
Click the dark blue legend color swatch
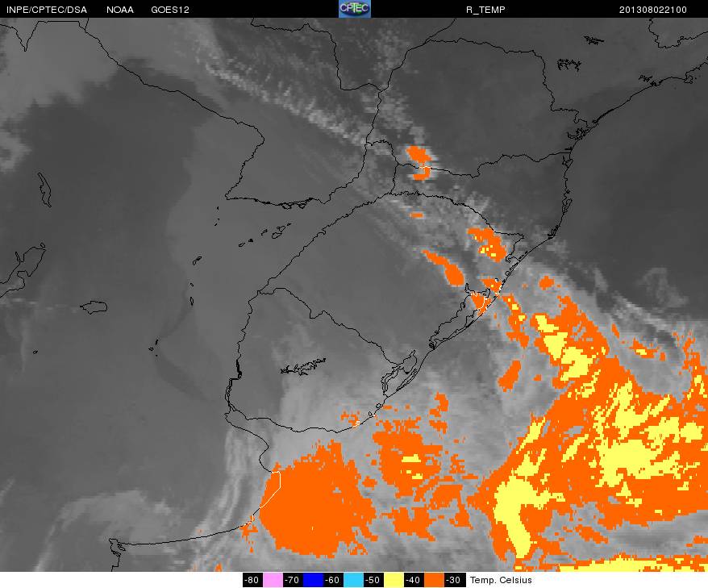[313, 580]
